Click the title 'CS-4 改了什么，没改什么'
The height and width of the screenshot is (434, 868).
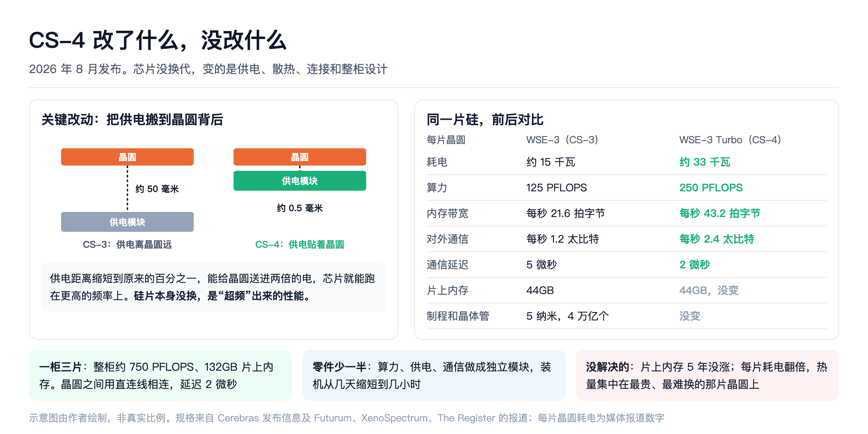[x=158, y=40]
